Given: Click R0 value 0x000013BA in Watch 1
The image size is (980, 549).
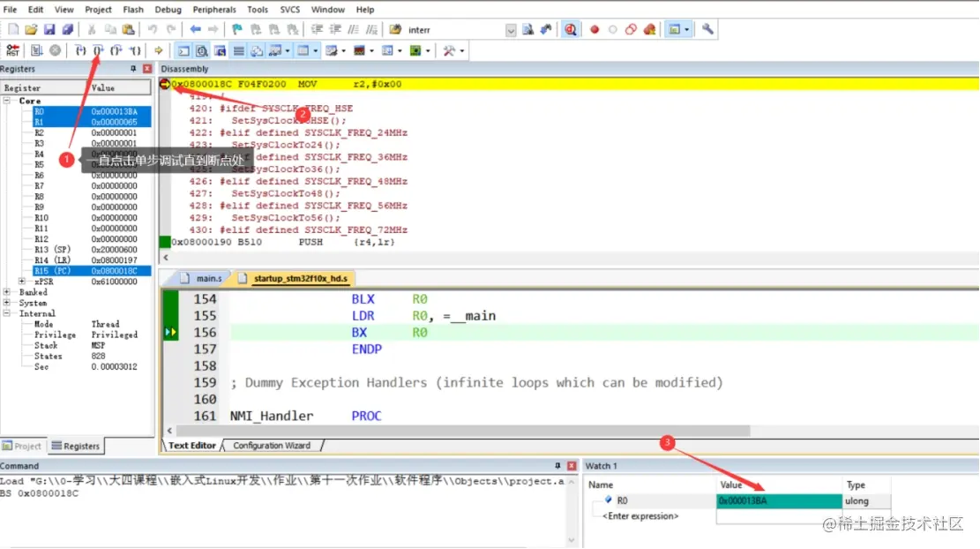Looking at the screenshot, I should [779, 500].
